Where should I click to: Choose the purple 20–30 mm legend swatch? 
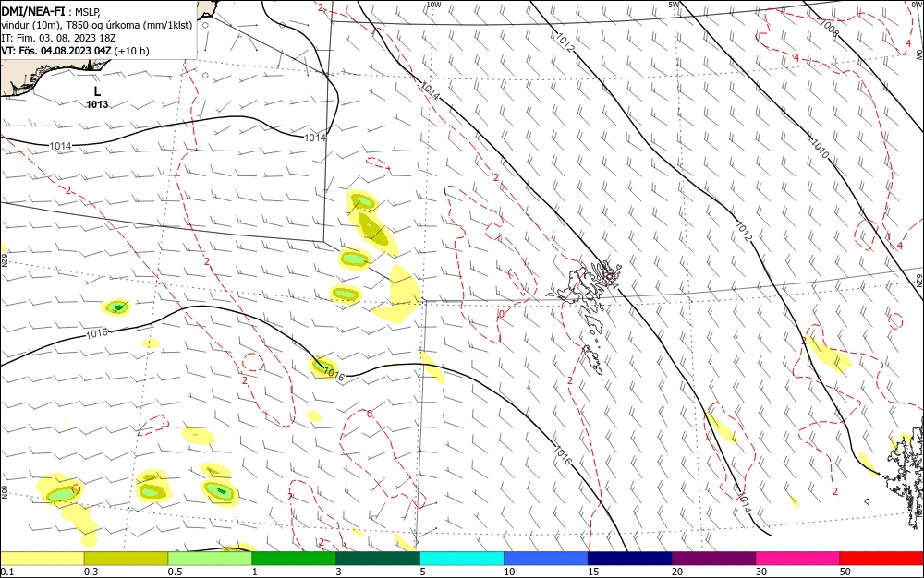[x=713, y=559]
